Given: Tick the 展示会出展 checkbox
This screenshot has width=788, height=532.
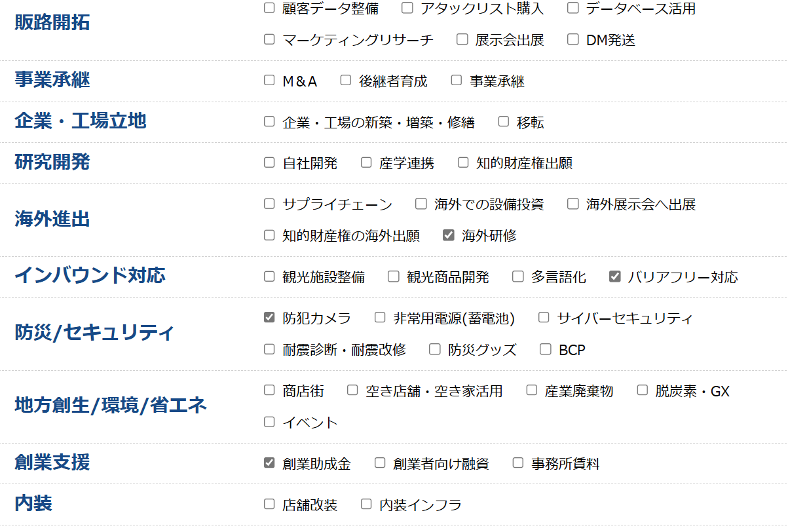Looking at the screenshot, I should tap(462, 39).
